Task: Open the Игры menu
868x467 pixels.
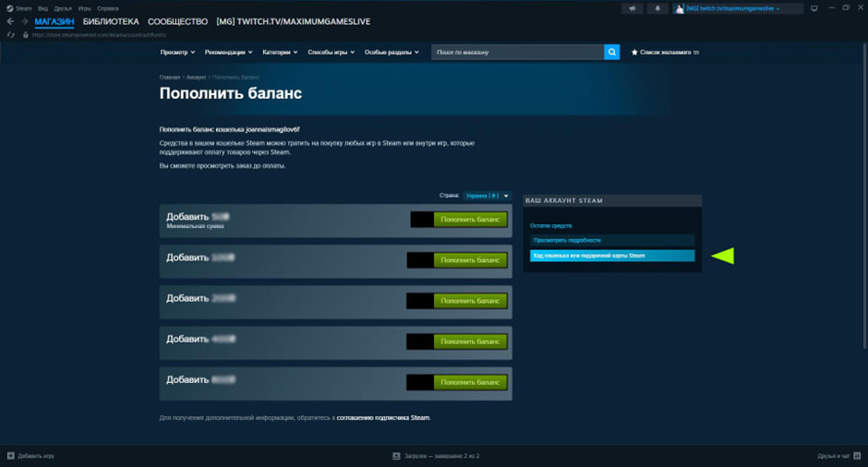Action: (84, 8)
